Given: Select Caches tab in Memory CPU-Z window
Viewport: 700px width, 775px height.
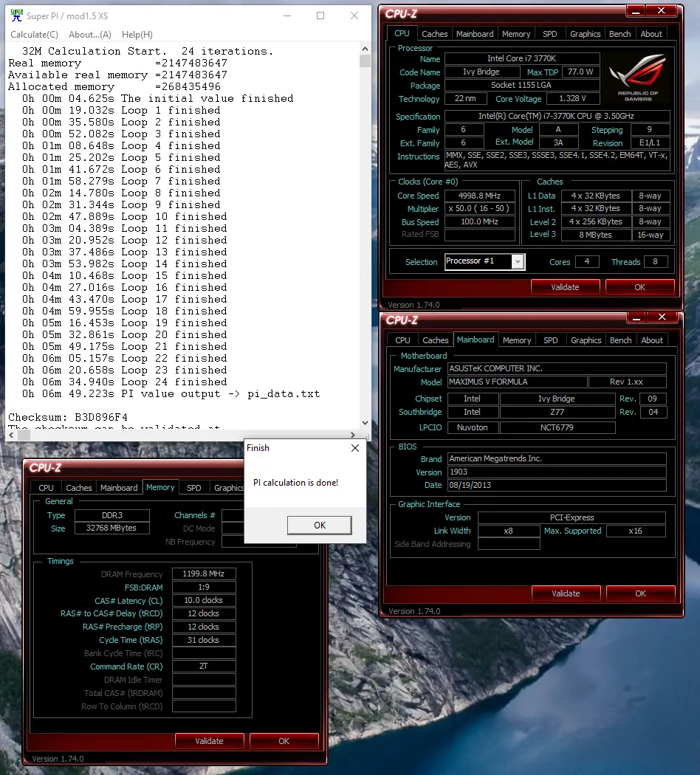Looking at the screenshot, I should (78, 488).
